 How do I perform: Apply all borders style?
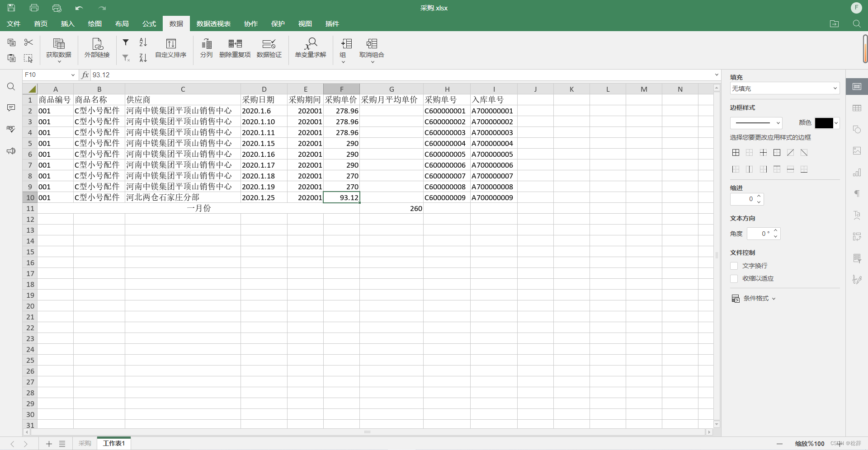pyautogui.click(x=736, y=153)
